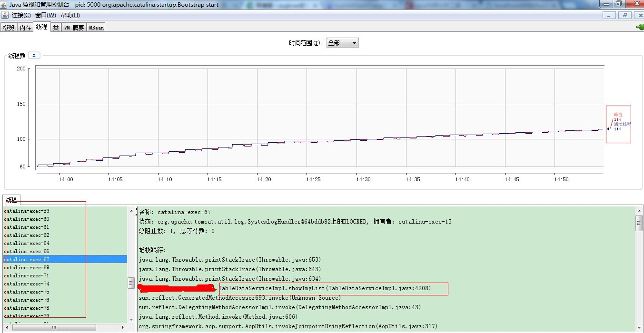Click the red application icon in the top bar
Image resolution: width=644 pixels, height=333 pixels.
408,4
